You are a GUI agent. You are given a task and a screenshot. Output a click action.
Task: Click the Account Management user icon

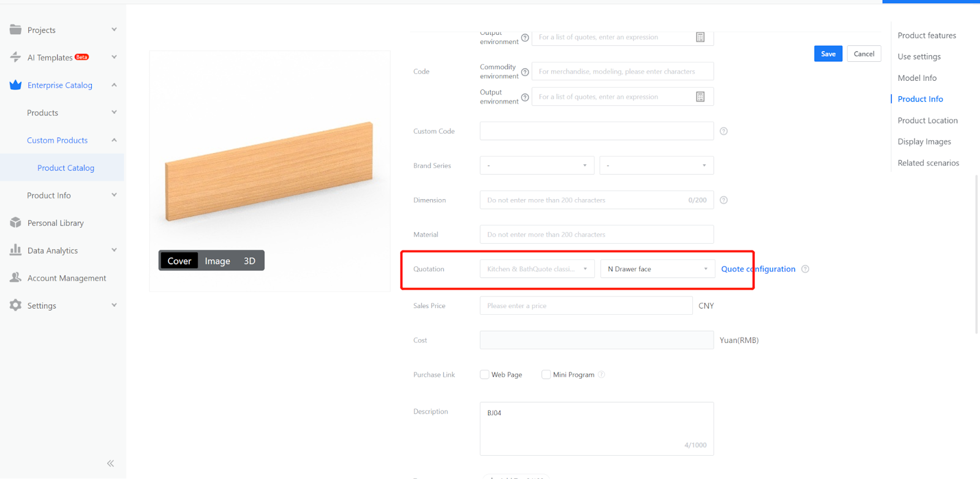(15, 277)
